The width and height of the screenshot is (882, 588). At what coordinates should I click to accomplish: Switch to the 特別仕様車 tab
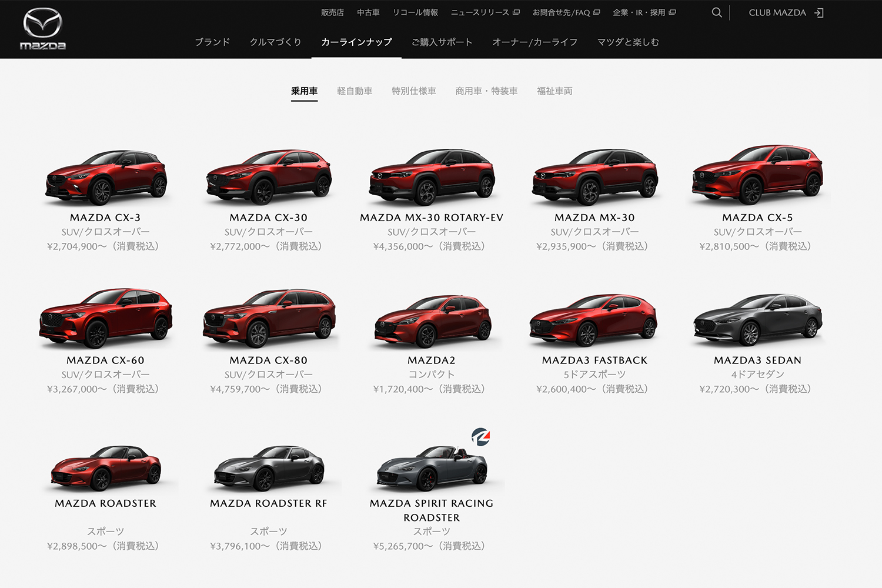tap(414, 91)
